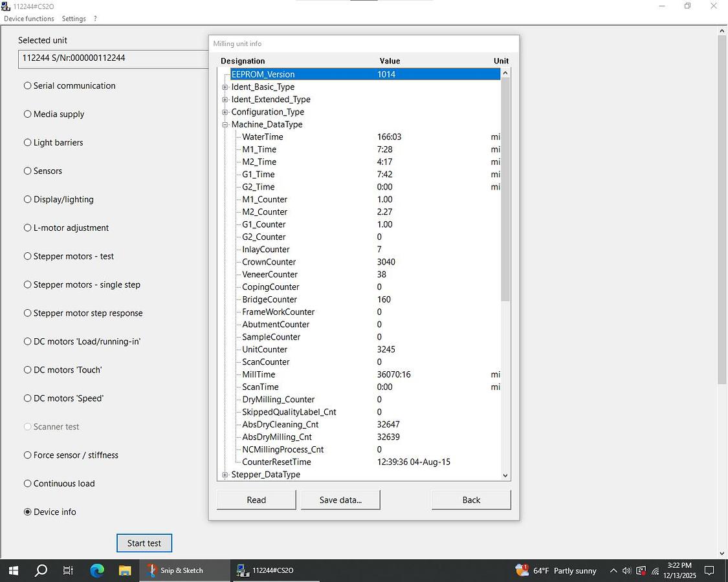Select the Light barriers test option
The height and width of the screenshot is (582, 728).
pyautogui.click(x=28, y=142)
